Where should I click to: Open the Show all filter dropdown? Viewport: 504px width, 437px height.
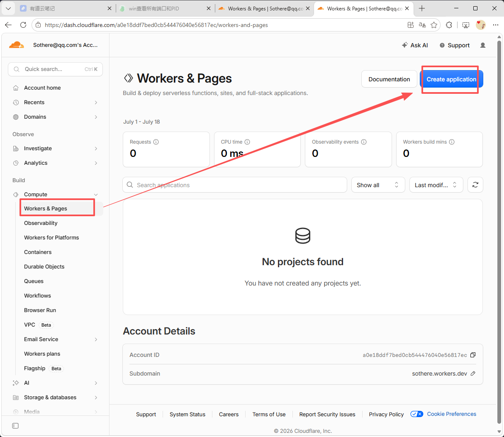tap(378, 185)
